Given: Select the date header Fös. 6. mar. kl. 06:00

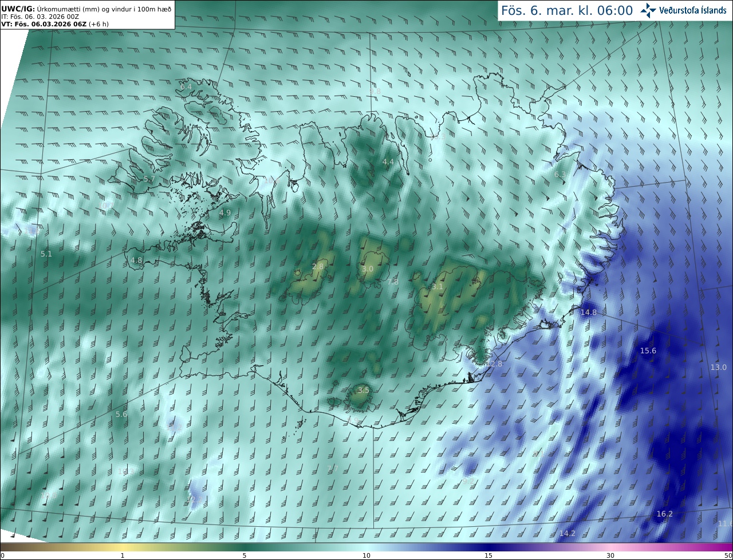Looking at the screenshot, I should [x=567, y=11].
